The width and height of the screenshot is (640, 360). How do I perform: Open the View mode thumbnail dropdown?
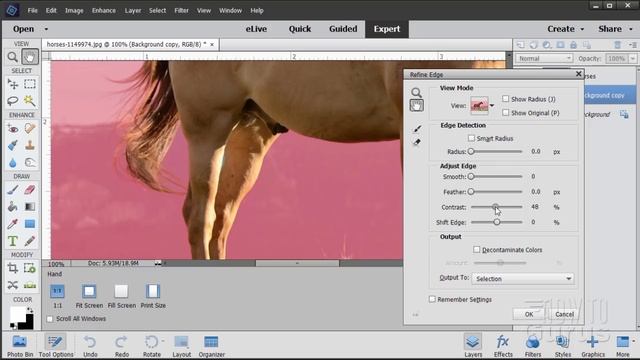(492, 105)
